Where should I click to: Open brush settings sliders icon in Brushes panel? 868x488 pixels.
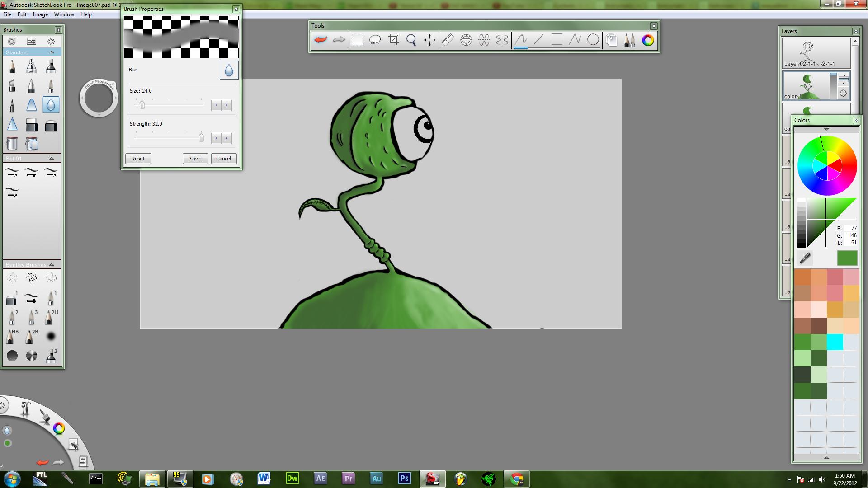point(32,41)
